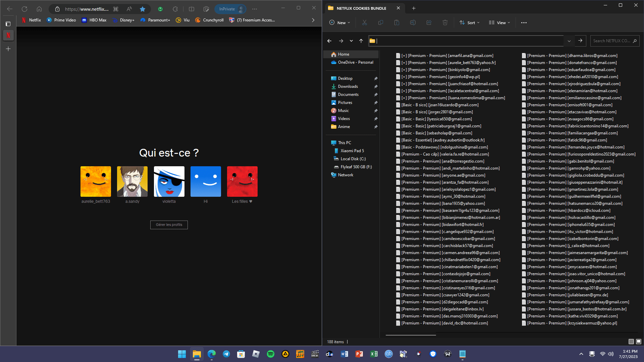Select Downloads in the navigation pane
Viewport: 644px width, 362px height.
[x=348, y=86]
